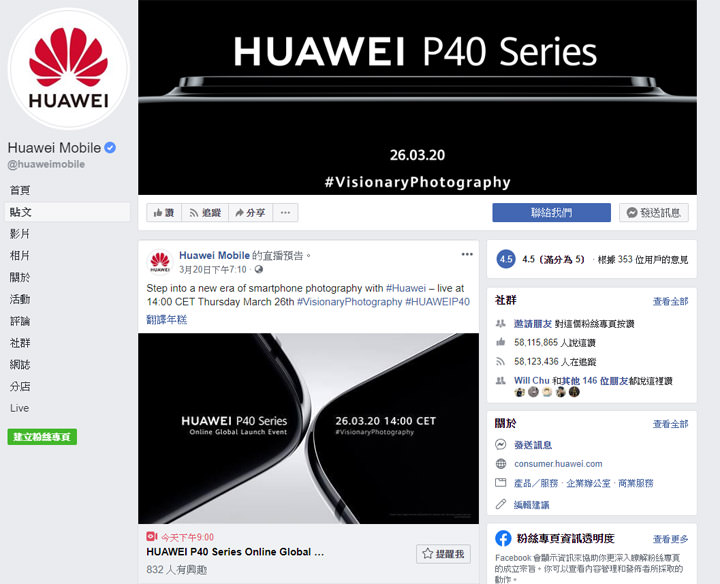720x584 pixels.
Task: Click the 編輯建議 pencil edit link
Action: tap(531, 505)
